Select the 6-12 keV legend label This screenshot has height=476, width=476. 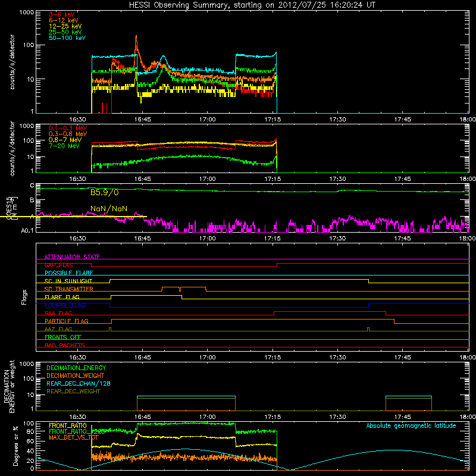(64, 20)
